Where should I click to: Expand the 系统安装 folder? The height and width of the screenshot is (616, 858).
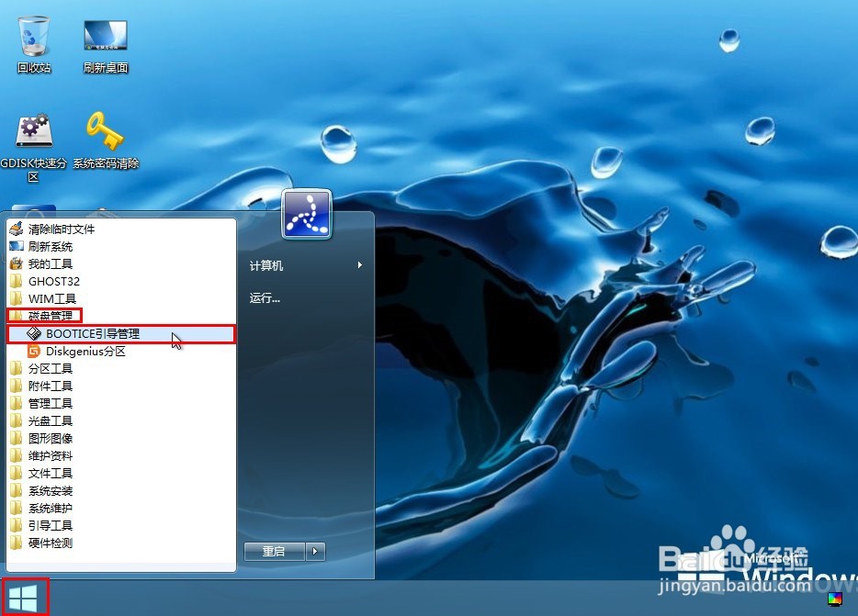coord(121,491)
